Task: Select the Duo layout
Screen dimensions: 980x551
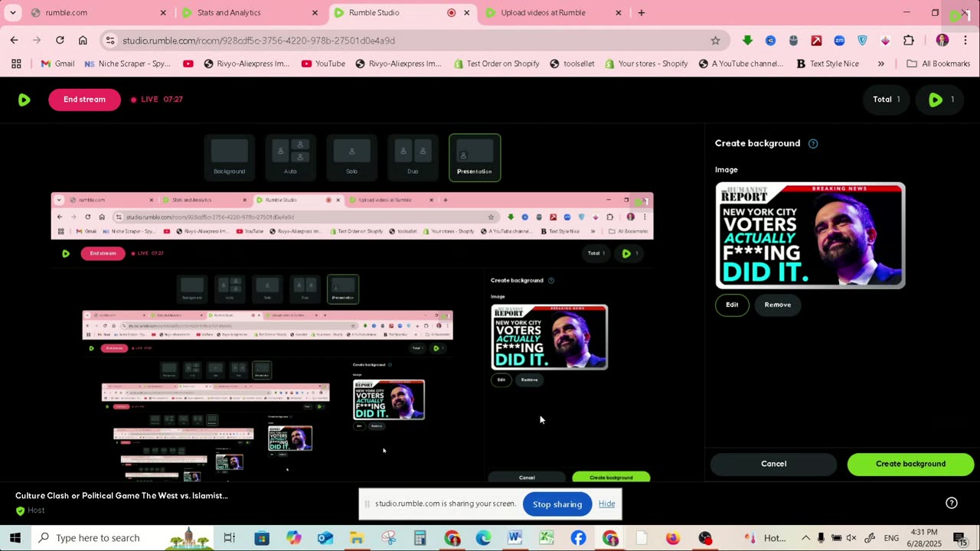Action: click(x=413, y=157)
